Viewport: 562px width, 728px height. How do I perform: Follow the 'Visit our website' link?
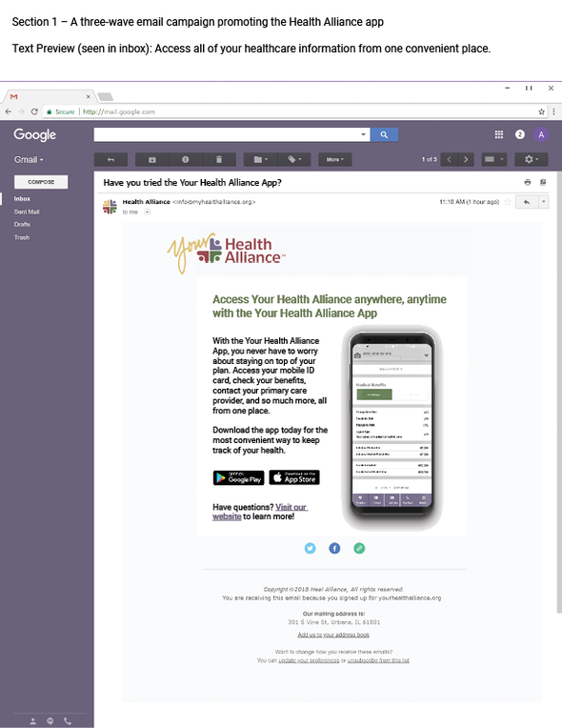coord(260,512)
